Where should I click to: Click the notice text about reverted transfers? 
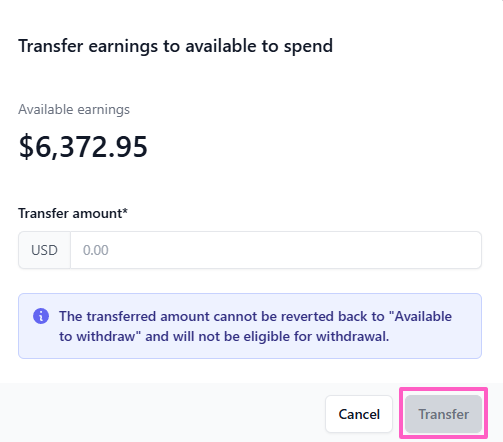pyautogui.click(x=255, y=326)
